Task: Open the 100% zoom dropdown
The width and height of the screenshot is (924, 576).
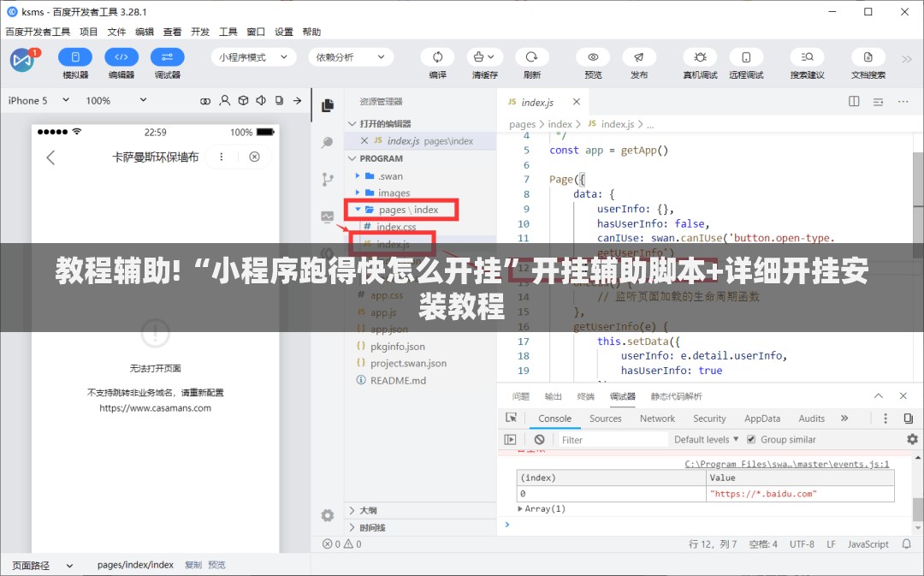Action: click(116, 101)
